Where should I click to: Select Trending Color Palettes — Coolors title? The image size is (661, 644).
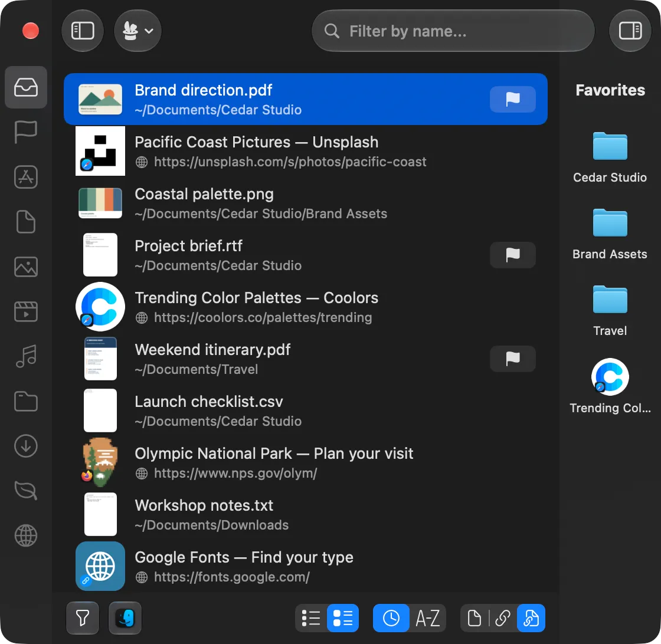pyautogui.click(x=256, y=298)
